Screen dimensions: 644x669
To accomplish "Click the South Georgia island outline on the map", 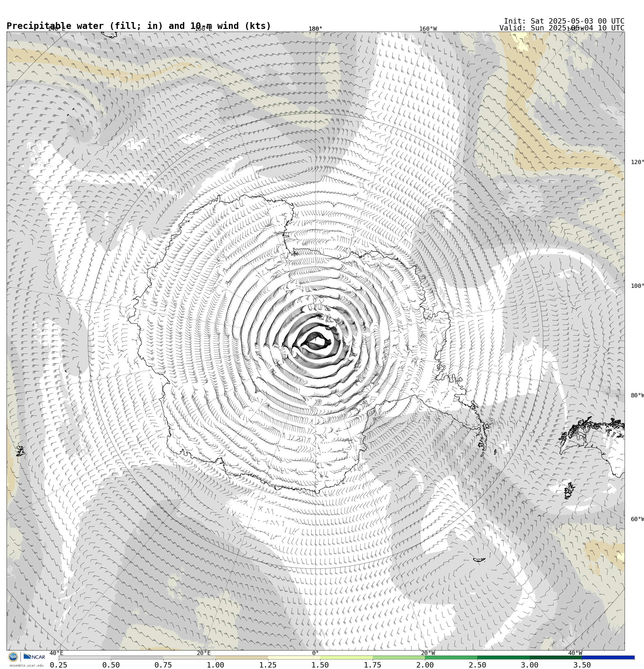I will coord(479,560).
